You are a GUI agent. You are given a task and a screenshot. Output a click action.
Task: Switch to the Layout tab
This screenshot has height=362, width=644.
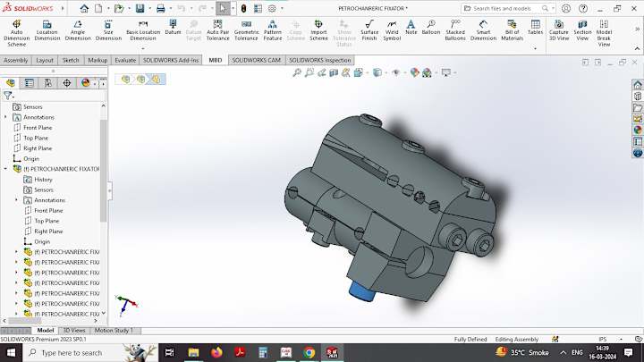[x=45, y=61]
